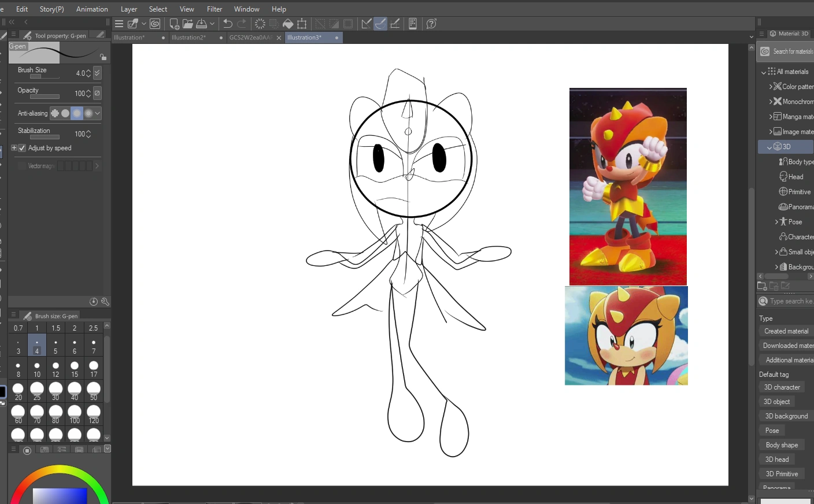814x504 pixels.
Task: Click the Redo arrow in the toolbar
Action: click(x=241, y=24)
